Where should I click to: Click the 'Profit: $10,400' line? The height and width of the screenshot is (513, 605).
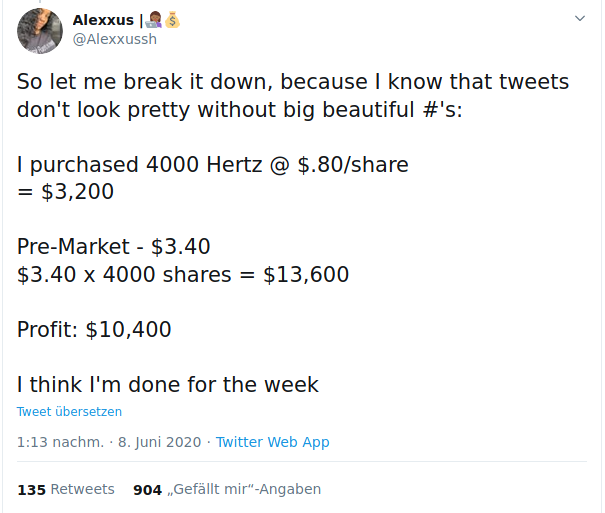94,329
